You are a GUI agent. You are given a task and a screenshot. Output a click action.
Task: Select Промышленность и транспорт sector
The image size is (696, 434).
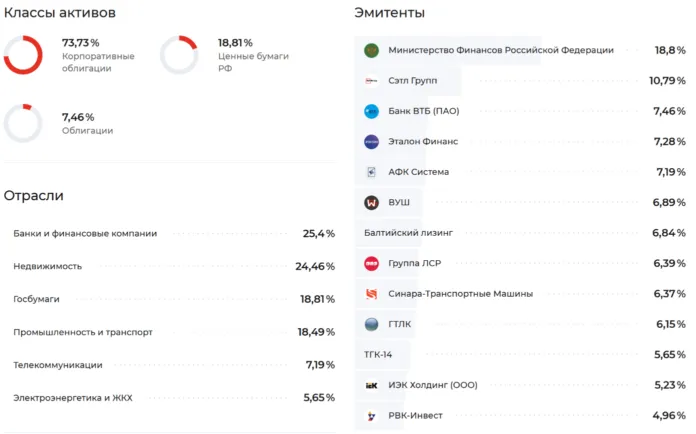coord(170,332)
